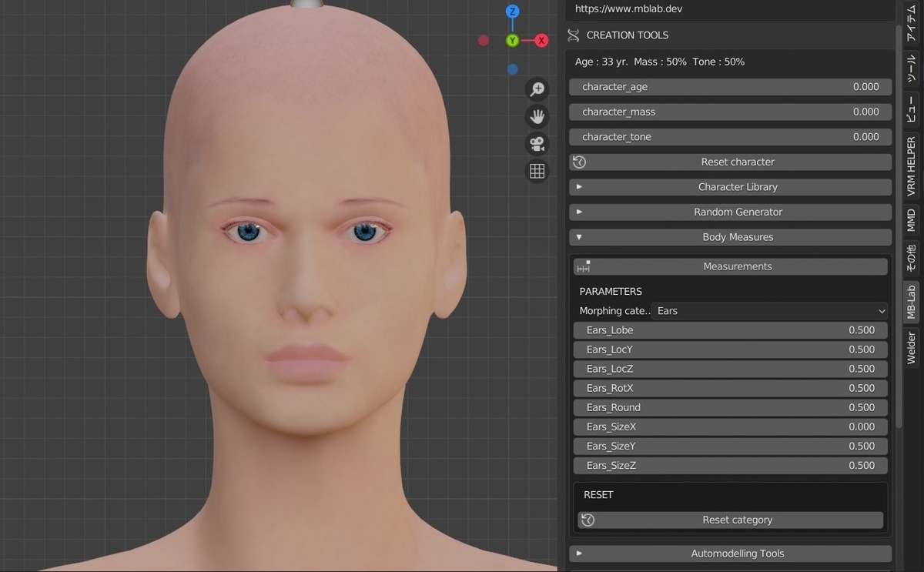Click the character_age value slider

coord(729,86)
